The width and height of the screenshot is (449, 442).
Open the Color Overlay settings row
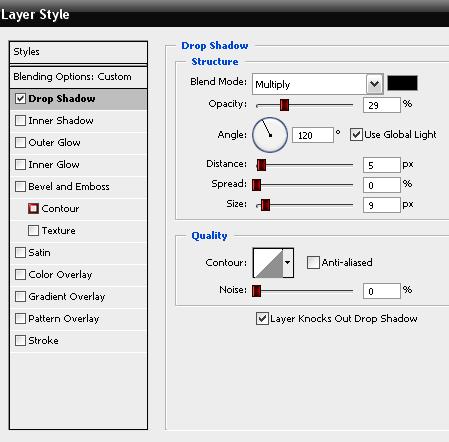[78, 275]
